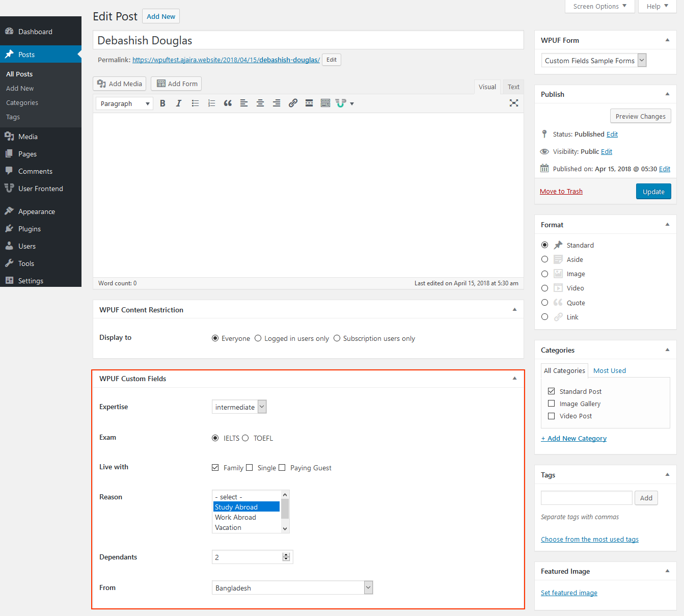Collapse the Categories metabox
Screen dimensions: 684x616
[667, 350]
